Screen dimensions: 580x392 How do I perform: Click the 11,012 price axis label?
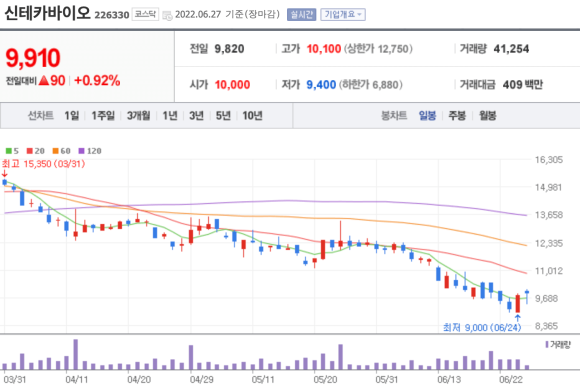549,271
